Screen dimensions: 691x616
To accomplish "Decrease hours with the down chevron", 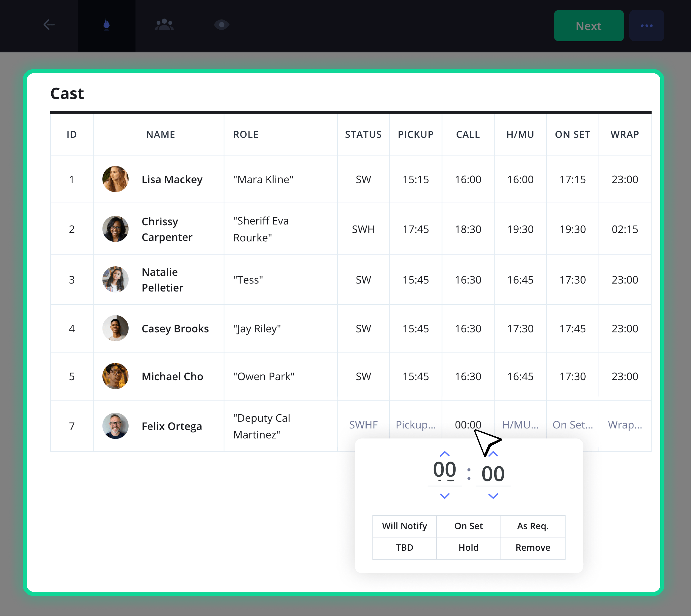I will [x=444, y=496].
